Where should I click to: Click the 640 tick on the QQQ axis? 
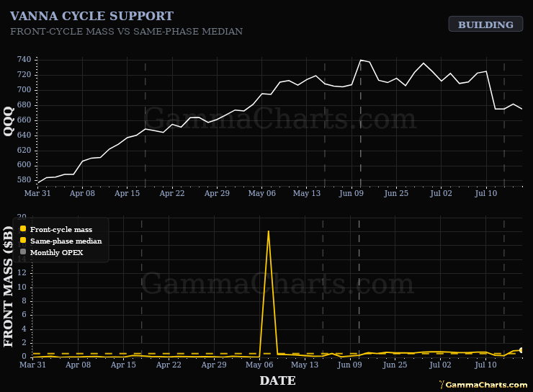tap(24, 135)
